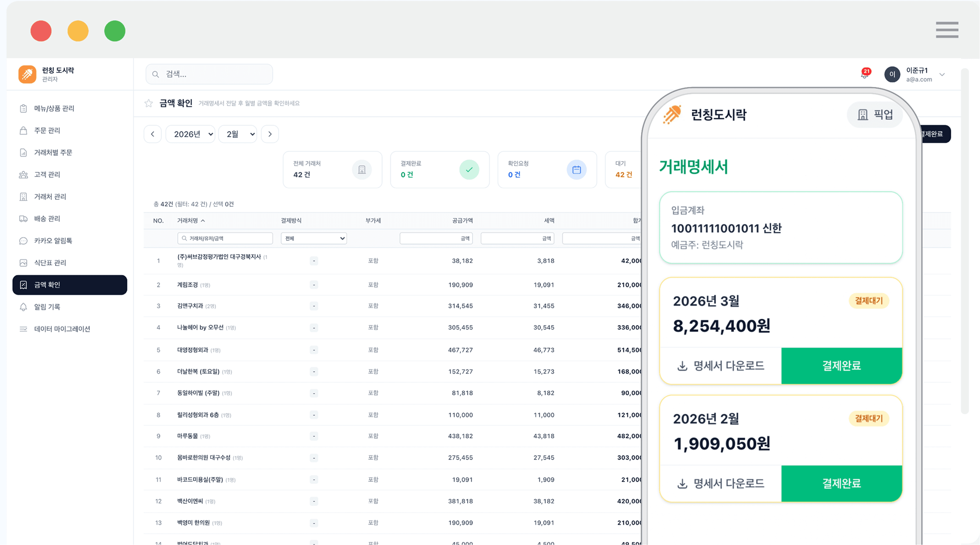This screenshot has height=545, width=980.
Task: Click the 데이터 마이그레이션 icon
Action: click(x=23, y=329)
